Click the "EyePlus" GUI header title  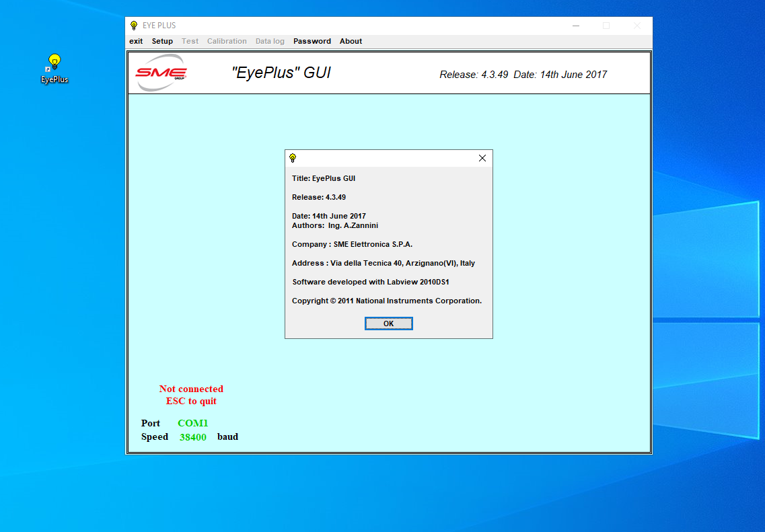pos(281,73)
